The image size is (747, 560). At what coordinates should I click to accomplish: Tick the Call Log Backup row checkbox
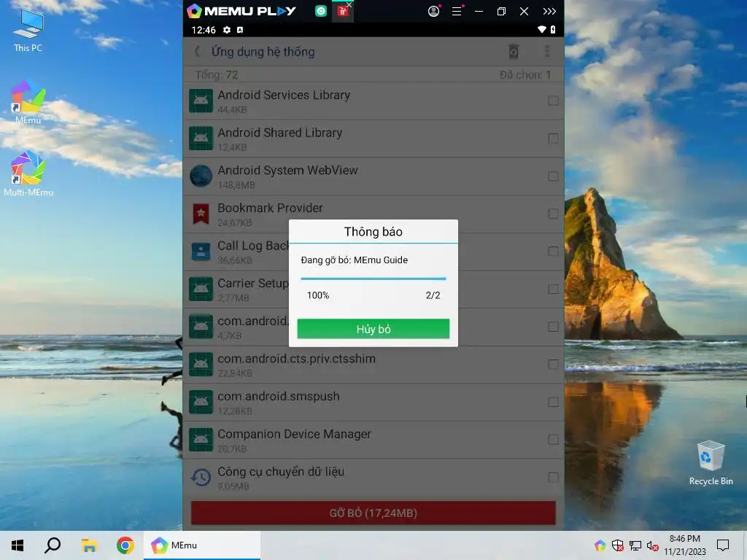point(553,252)
